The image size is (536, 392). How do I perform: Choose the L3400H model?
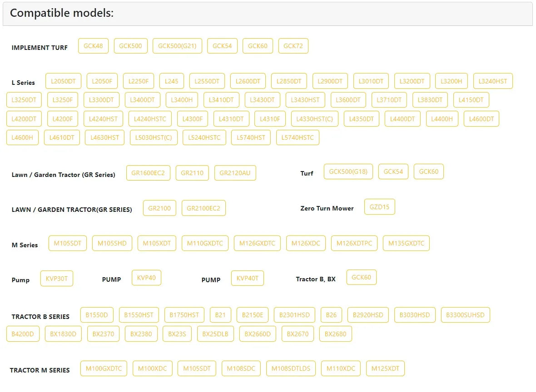tap(182, 100)
